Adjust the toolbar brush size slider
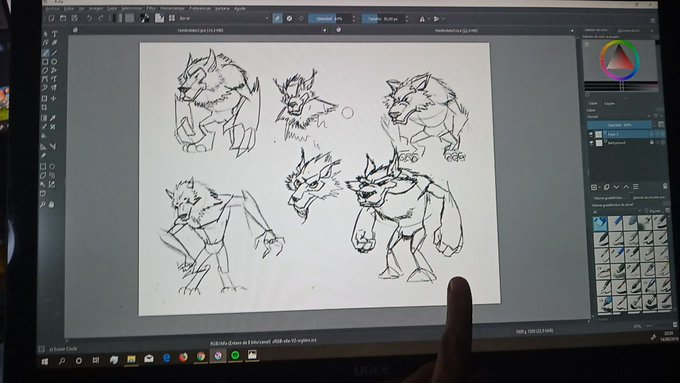680x383 pixels. [x=383, y=19]
